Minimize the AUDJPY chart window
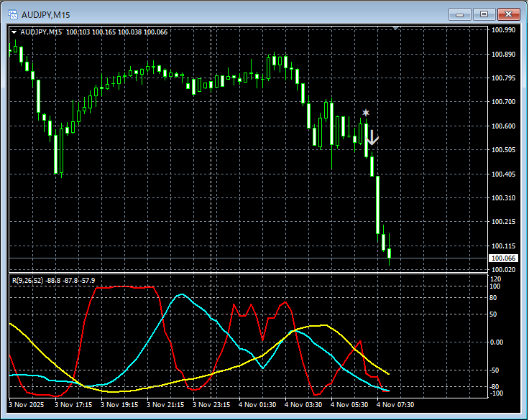This screenshot has width=529, height=420. [x=459, y=14]
